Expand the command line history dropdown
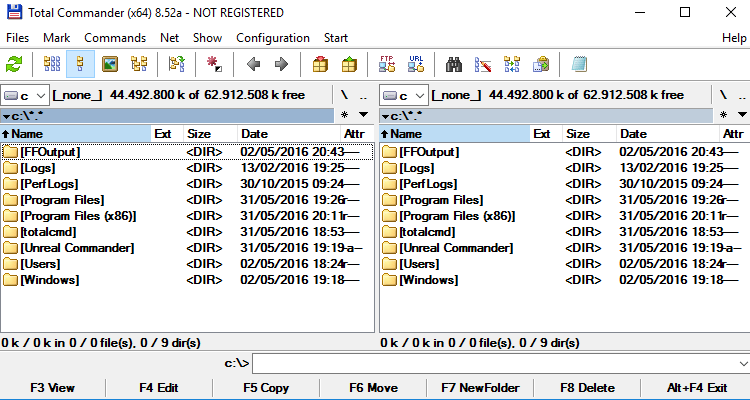Image resolution: width=750 pixels, height=400 pixels. (x=741, y=363)
